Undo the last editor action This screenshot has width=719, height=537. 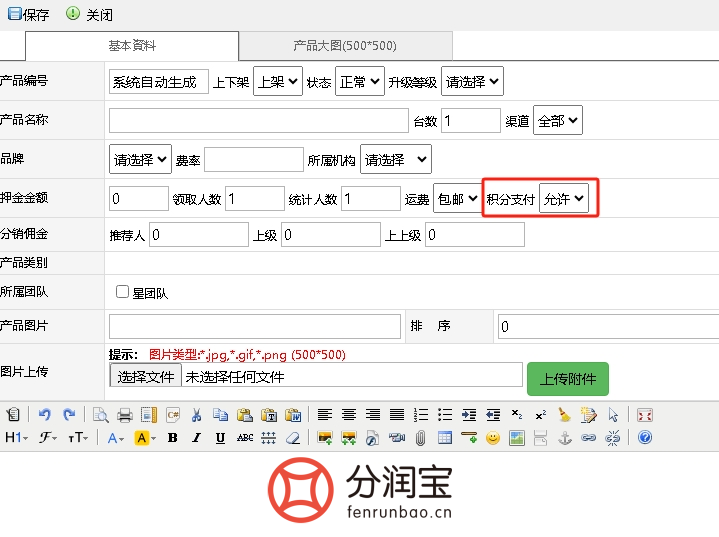click(x=44, y=415)
